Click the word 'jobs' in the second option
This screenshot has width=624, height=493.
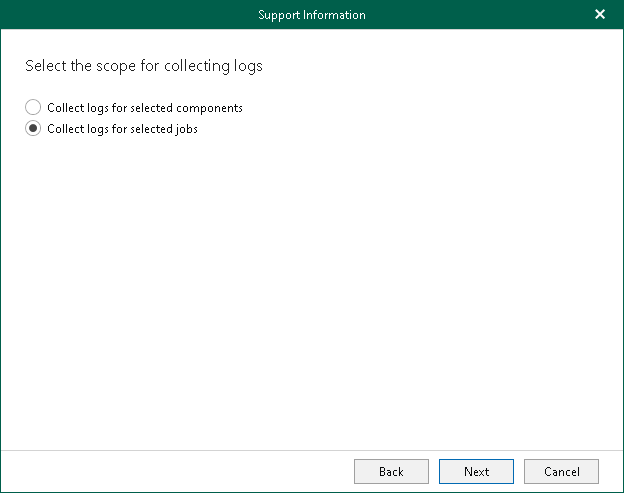point(186,128)
